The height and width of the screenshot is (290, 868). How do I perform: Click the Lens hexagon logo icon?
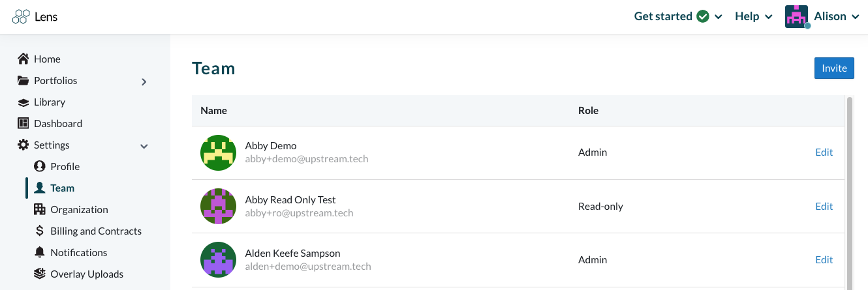[x=21, y=17]
